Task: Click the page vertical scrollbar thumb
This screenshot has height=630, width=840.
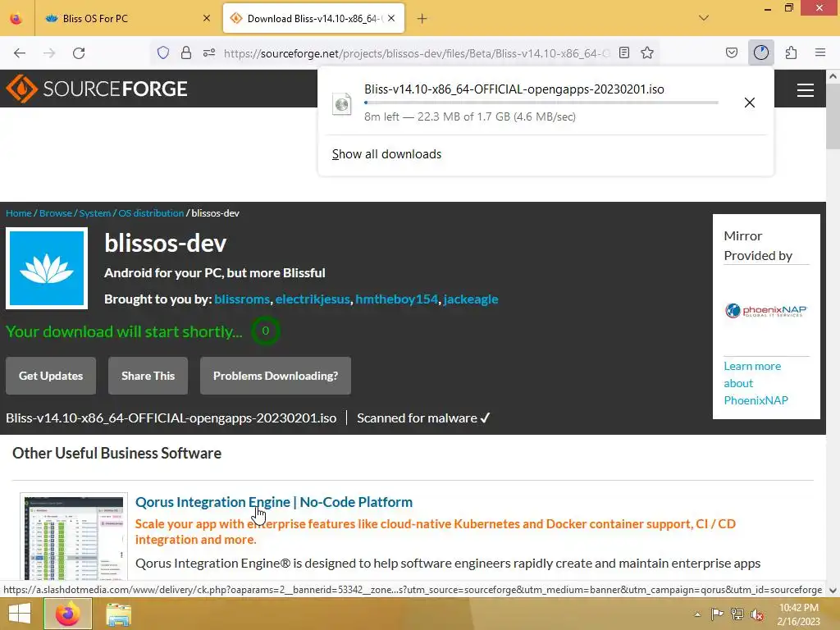Action: pyautogui.click(x=833, y=116)
